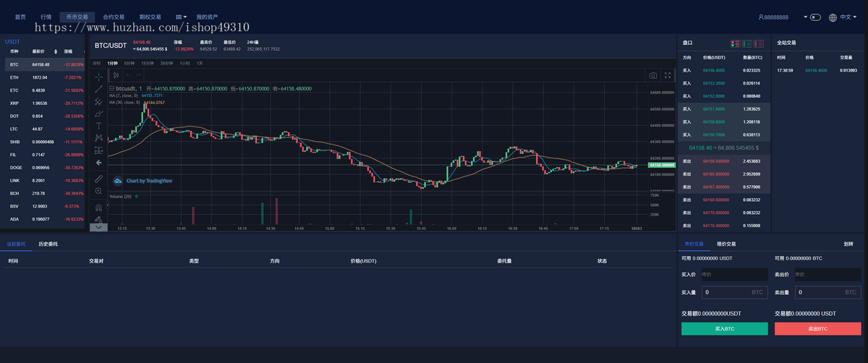Collapse the btcusdt legend on chart
The image size is (868, 363).
coord(111,88)
